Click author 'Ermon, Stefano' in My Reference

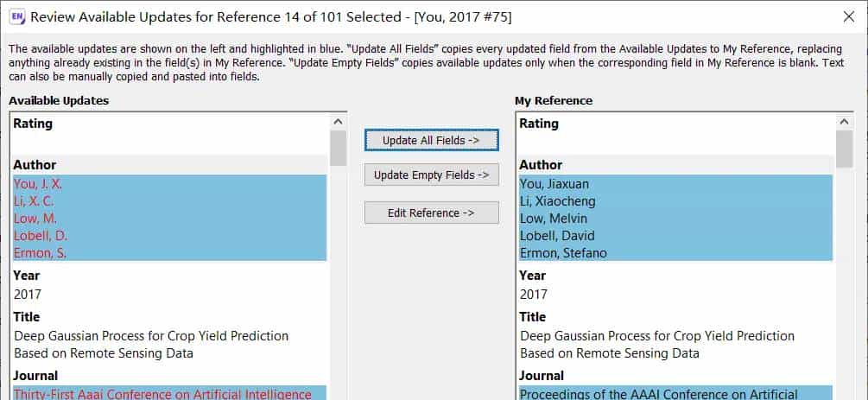[x=563, y=253]
